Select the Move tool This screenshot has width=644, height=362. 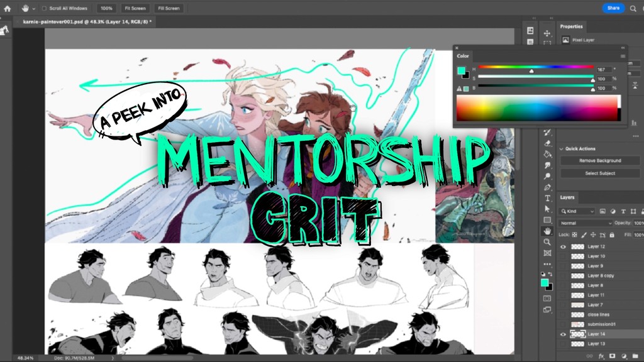(x=547, y=33)
